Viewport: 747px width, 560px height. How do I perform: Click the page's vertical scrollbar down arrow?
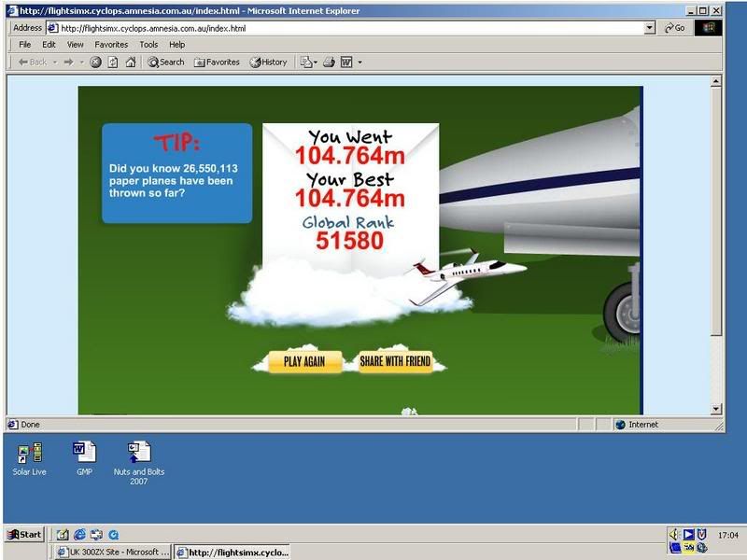click(x=716, y=409)
